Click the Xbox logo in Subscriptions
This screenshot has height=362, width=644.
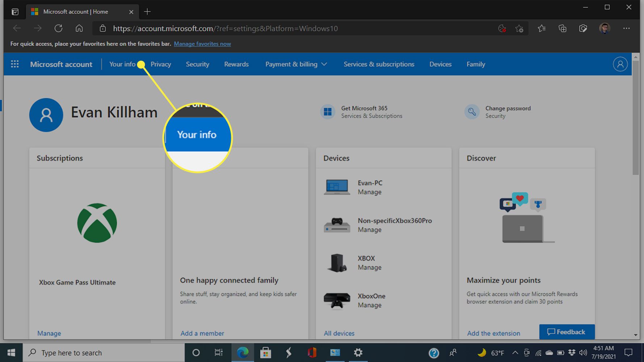pos(97,223)
